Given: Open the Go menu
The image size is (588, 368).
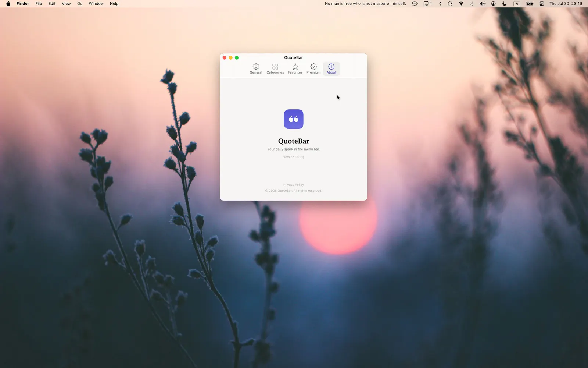Looking at the screenshot, I should [80, 4].
